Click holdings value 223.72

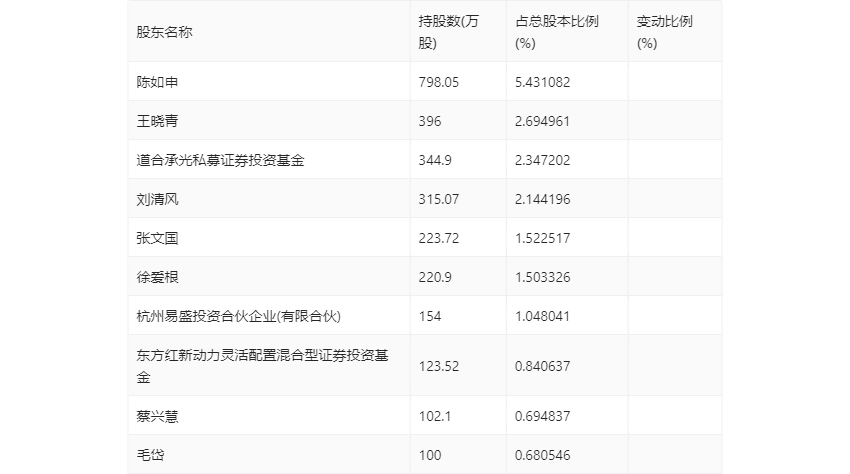click(439, 238)
